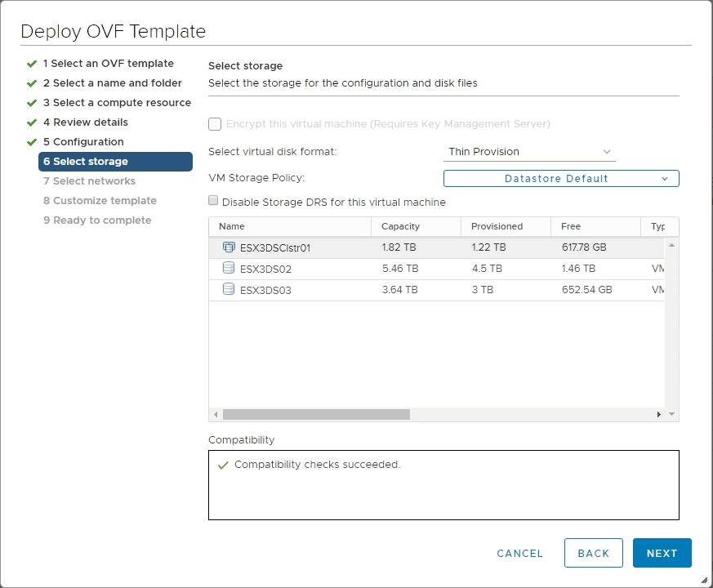Select the datastore icon next to ESX3DS02
713x588 pixels.
click(229, 268)
